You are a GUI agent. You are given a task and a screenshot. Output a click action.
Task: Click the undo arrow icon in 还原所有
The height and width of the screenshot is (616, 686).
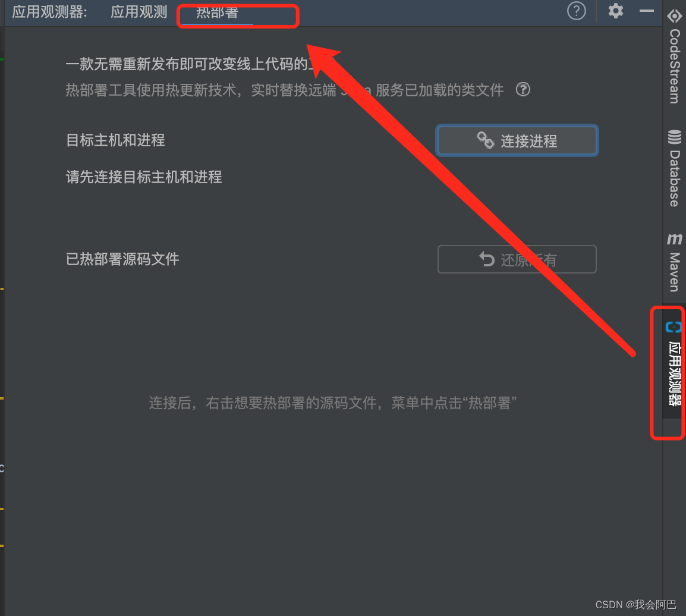[486, 259]
